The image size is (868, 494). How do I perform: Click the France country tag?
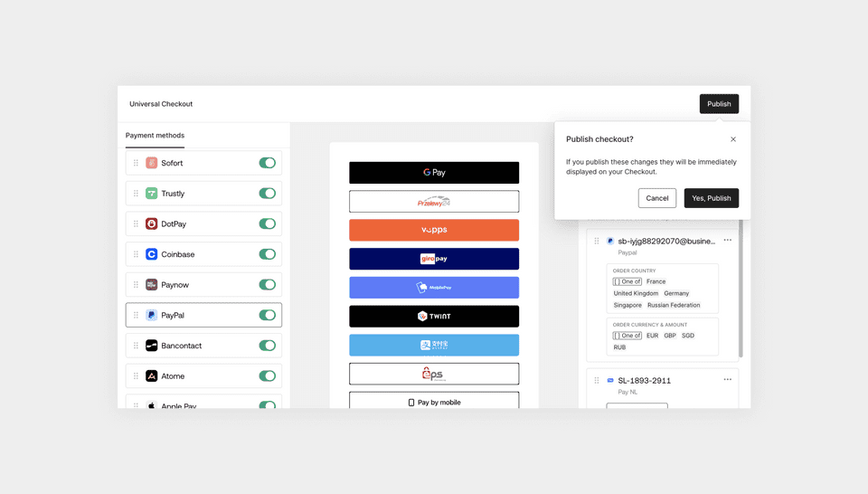656,281
